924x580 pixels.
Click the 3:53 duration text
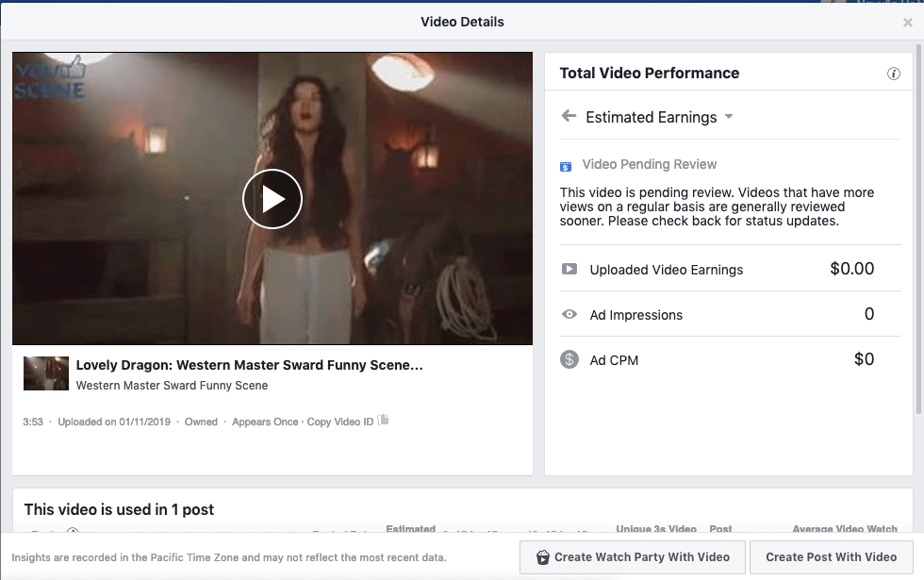(x=33, y=423)
